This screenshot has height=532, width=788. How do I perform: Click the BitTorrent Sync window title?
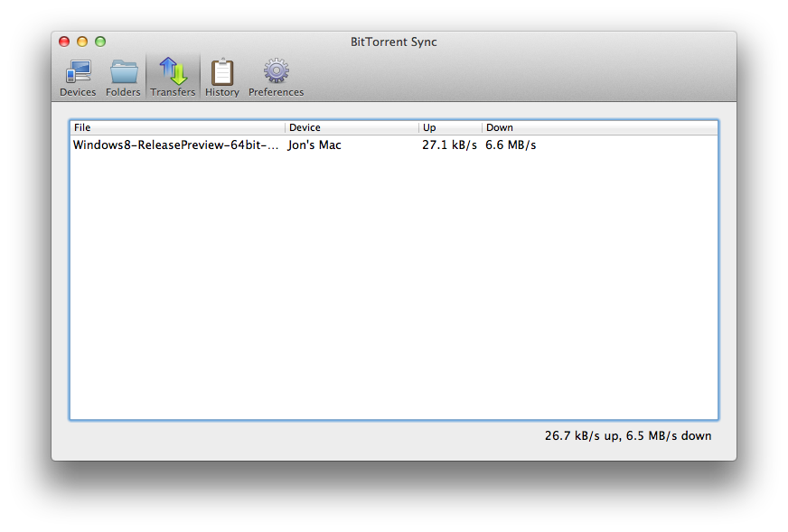394,42
